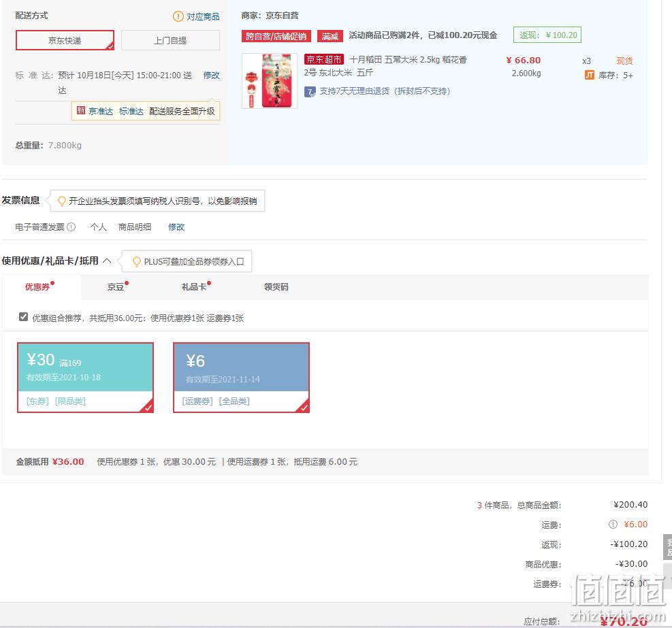
Task: Click the orange JD stock icon beside 库存
Action: click(590, 76)
